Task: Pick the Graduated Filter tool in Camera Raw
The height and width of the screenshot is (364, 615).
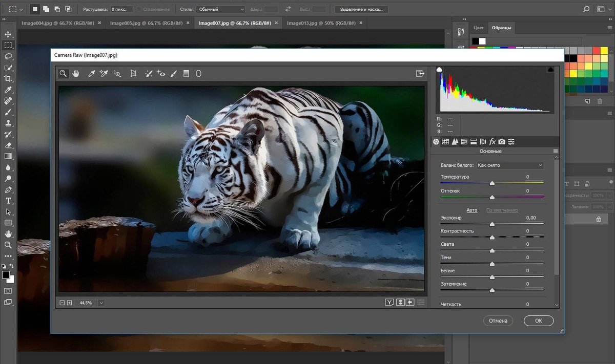Action: [x=186, y=74]
